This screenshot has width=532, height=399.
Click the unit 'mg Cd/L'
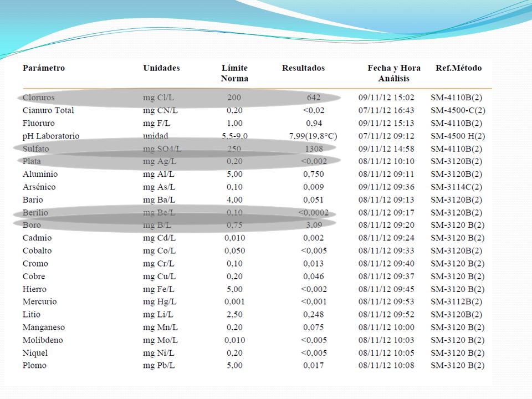pos(159,238)
